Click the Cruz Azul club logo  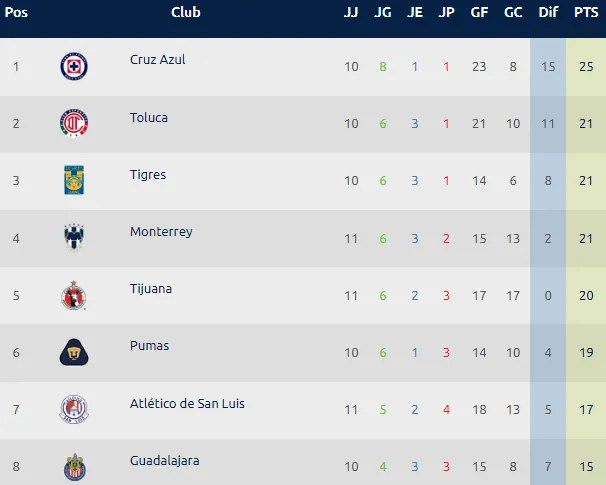[75, 67]
